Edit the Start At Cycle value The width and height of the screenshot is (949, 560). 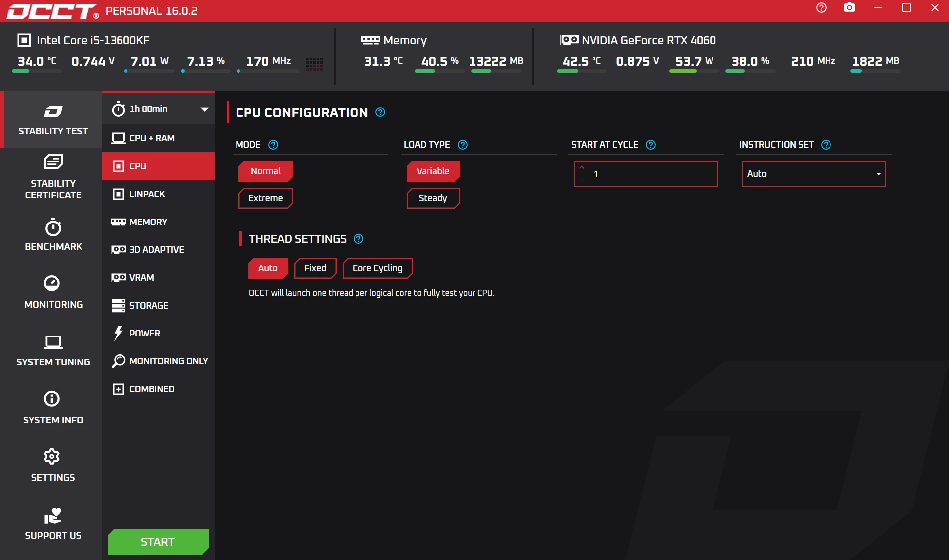(645, 174)
